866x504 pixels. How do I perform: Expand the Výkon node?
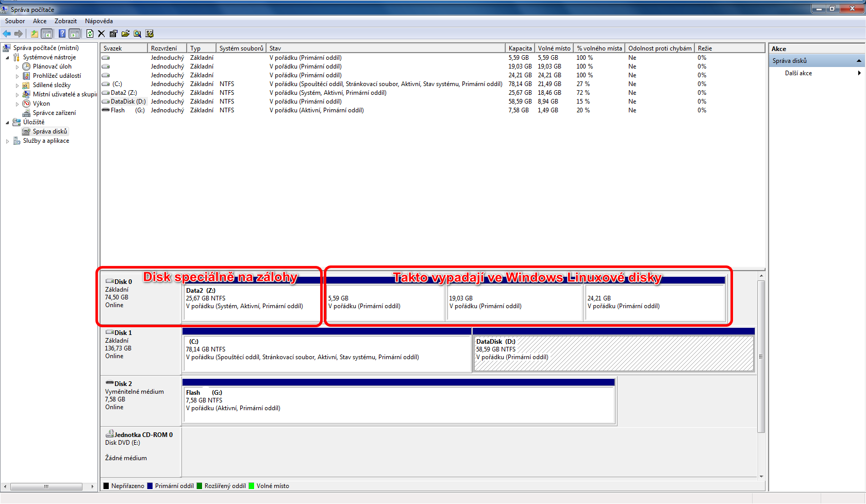coord(17,104)
